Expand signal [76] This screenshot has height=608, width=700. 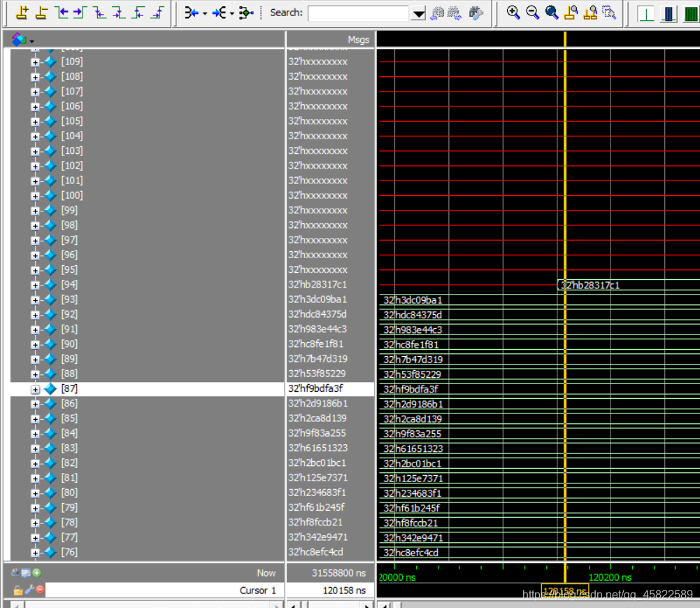(35, 553)
